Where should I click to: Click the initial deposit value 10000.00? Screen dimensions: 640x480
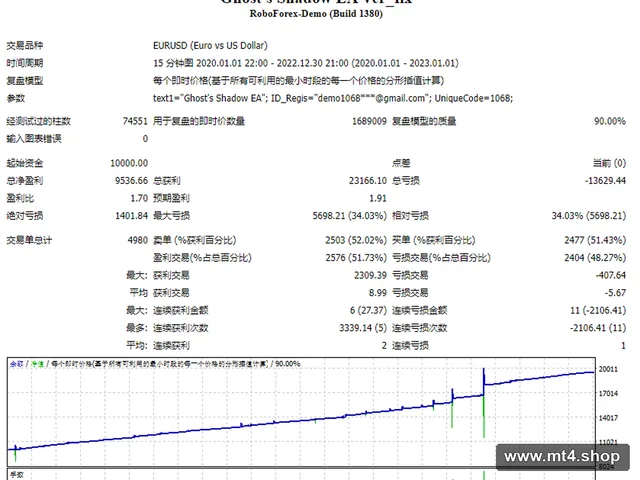pyautogui.click(x=129, y=163)
